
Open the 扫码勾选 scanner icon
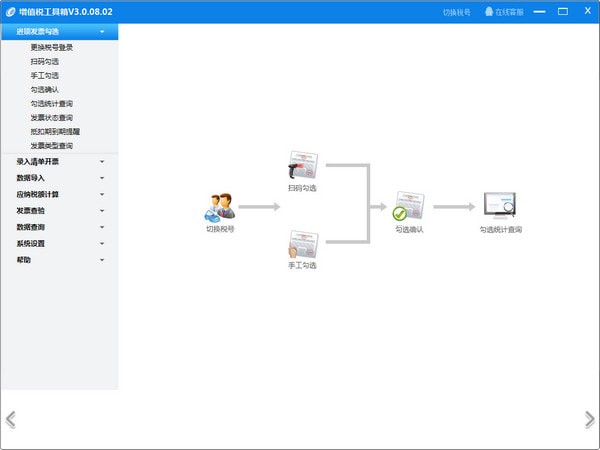coord(303,165)
